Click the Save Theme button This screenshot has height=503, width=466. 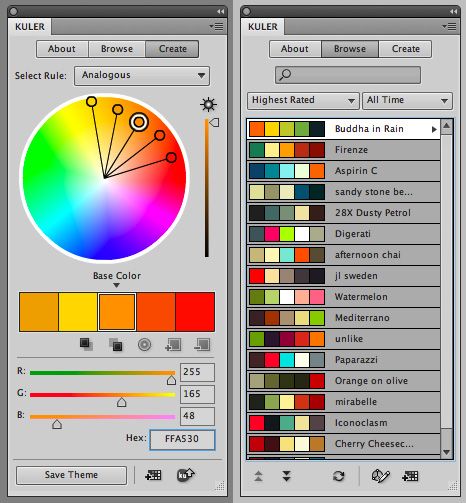point(71,475)
